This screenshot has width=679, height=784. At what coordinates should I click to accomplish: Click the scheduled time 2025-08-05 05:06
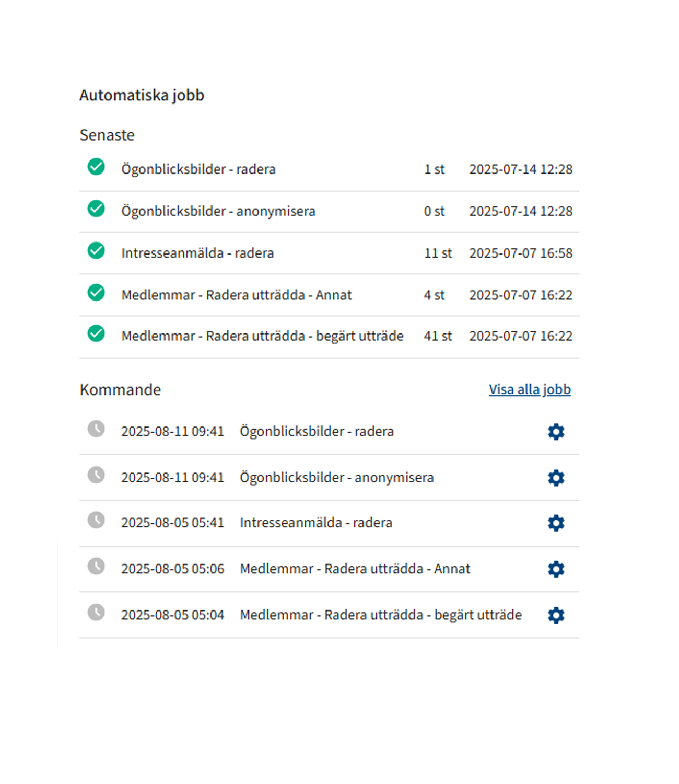click(x=172, y=569)
